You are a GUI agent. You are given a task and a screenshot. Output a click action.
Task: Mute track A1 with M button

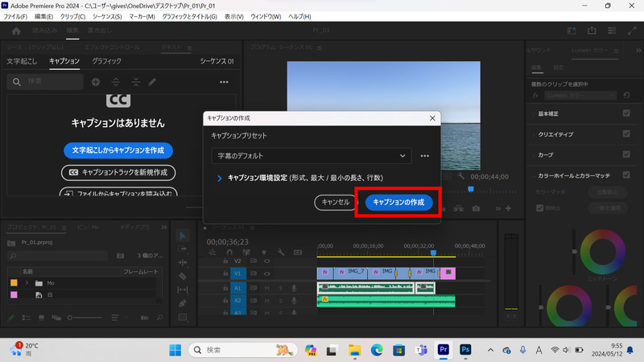coord(267,288)
